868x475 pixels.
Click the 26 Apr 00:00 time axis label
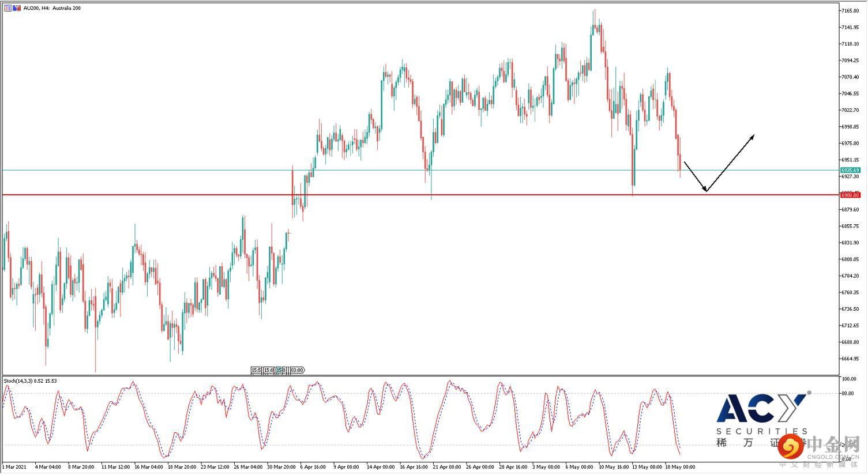point(480,467)
